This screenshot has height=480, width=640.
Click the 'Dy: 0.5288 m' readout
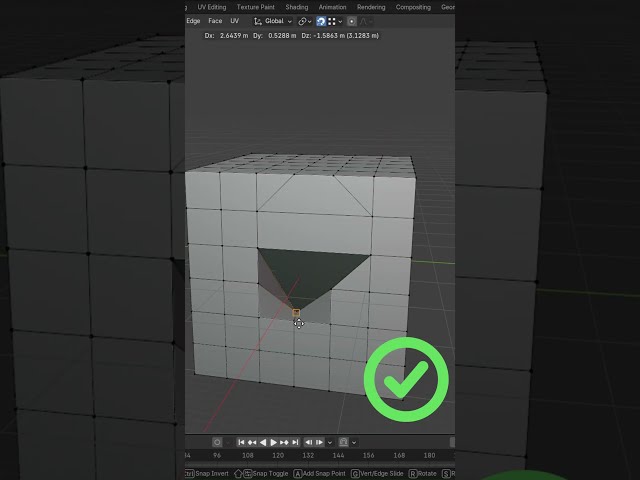pyautogui.click(x=275, y=36)
